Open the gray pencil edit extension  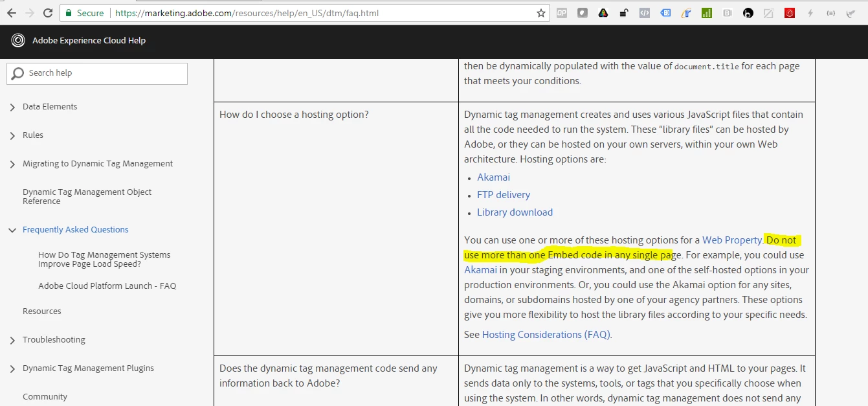coord(769,13)
